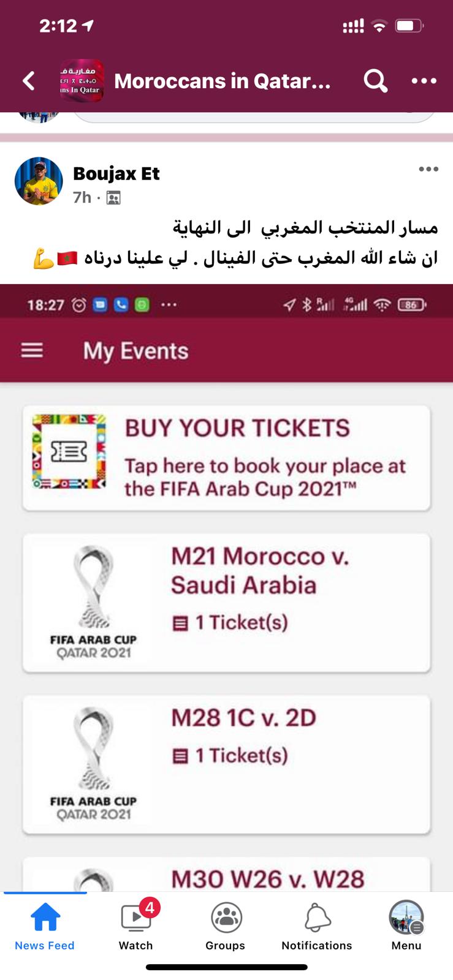This screenshot has height=980, width=453.
Task: Open group options three-dot menu
Action: (x=424, y=81)
